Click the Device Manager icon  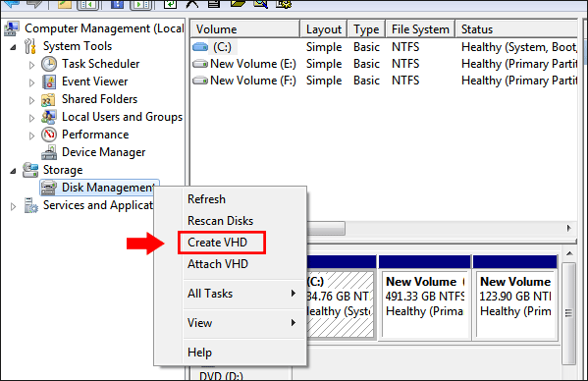pos(49,152)
